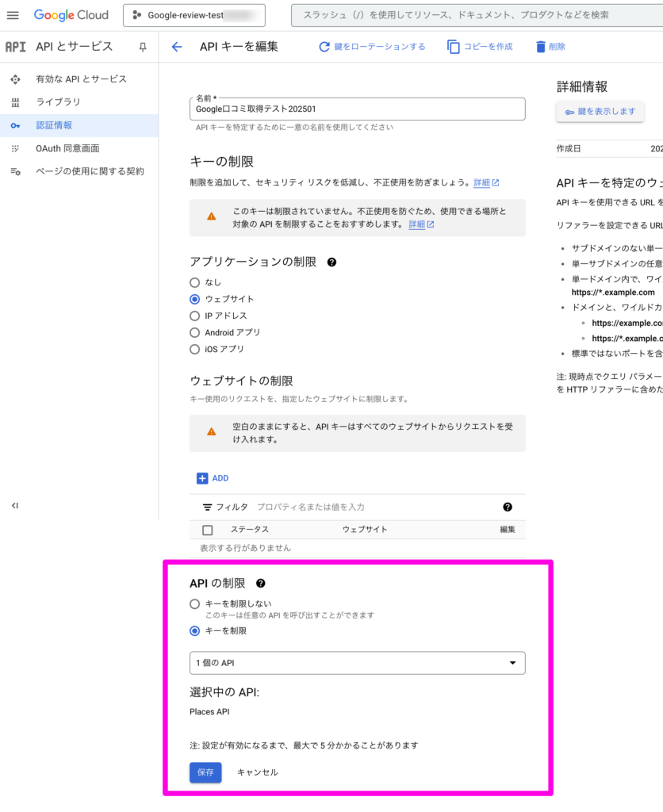Click the ステータス column header
663x812 pixels.
tap(250, 529)
